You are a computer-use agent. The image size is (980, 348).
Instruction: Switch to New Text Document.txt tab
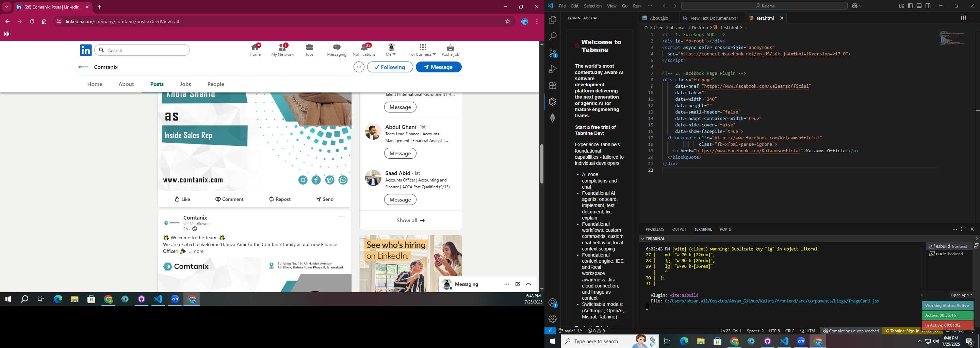point(712,18)
